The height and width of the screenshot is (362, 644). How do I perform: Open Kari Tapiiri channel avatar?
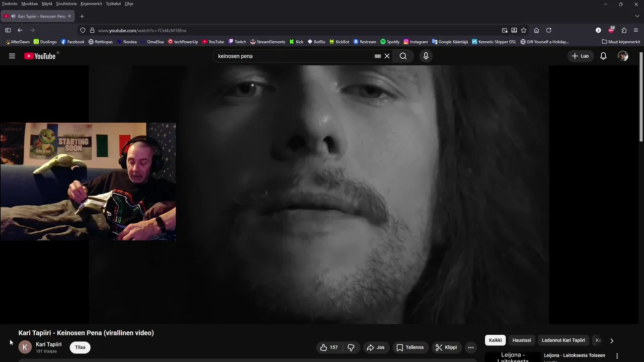coord(25,347)
